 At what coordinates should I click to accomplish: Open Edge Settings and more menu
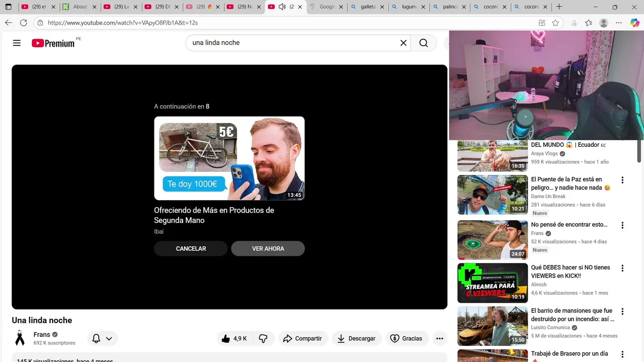point(619,23)
